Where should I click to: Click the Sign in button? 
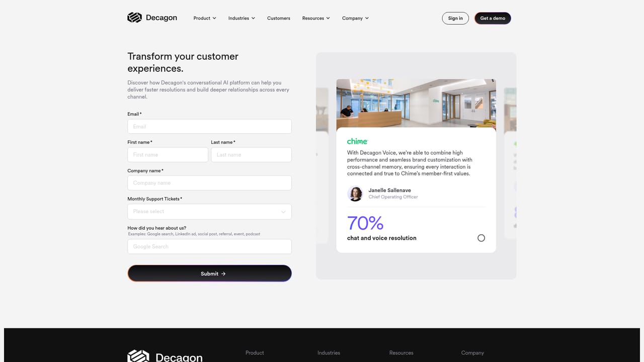455,18
